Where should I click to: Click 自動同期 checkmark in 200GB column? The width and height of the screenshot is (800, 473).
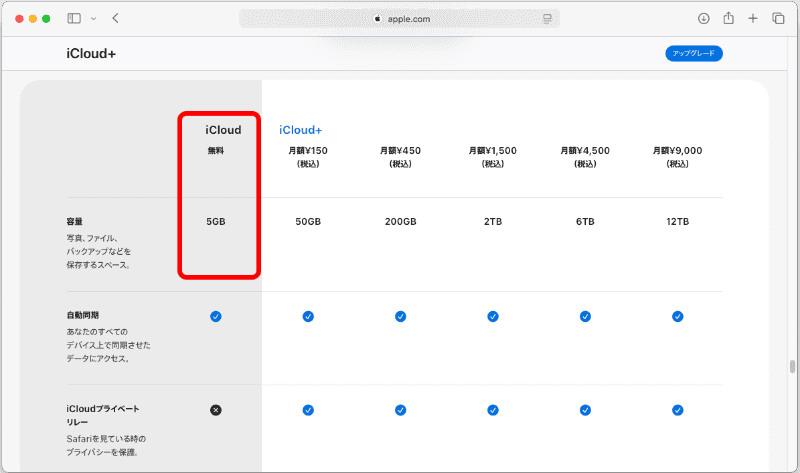pyautogui.click(x=401, y=316)
